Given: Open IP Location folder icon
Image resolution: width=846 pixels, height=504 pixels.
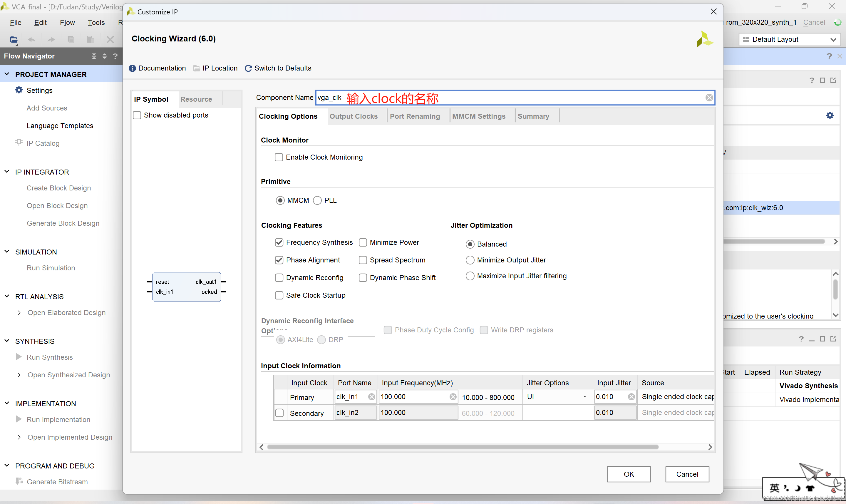Looking at the screenshot, I should [197, 68].
